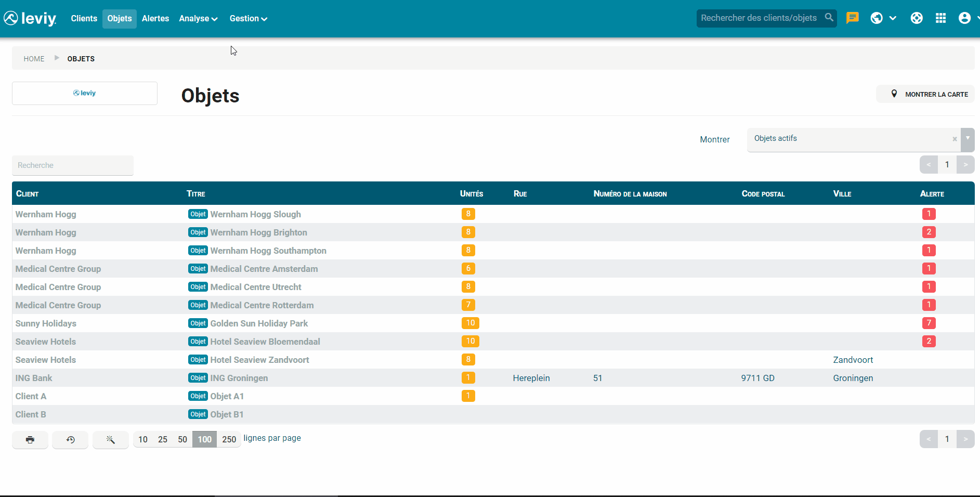Click the reset history icon button
The width and height of the screenshot is (980, 497).
70,440
